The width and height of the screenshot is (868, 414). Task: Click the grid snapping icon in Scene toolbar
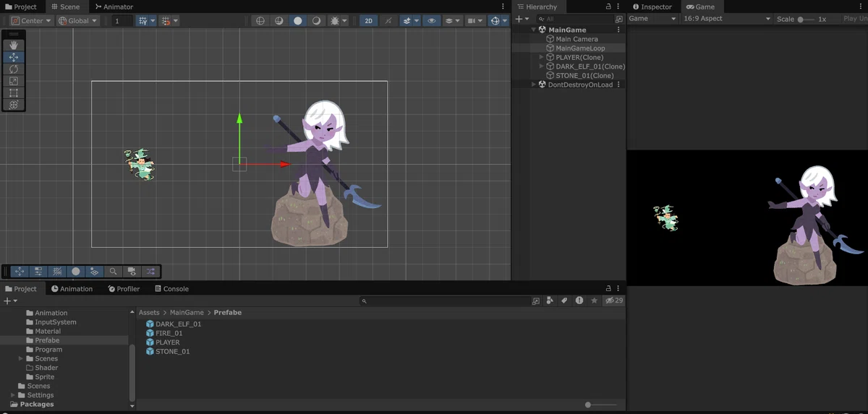click(143, 21)
